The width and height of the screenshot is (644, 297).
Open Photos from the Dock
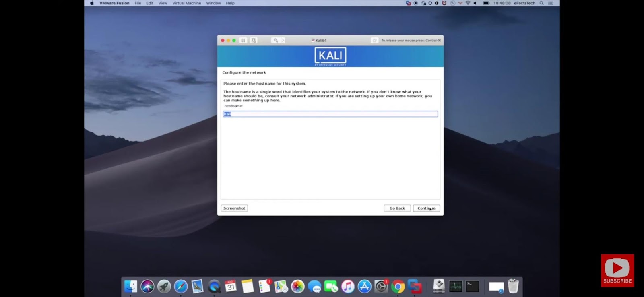[x=298, y=286]
